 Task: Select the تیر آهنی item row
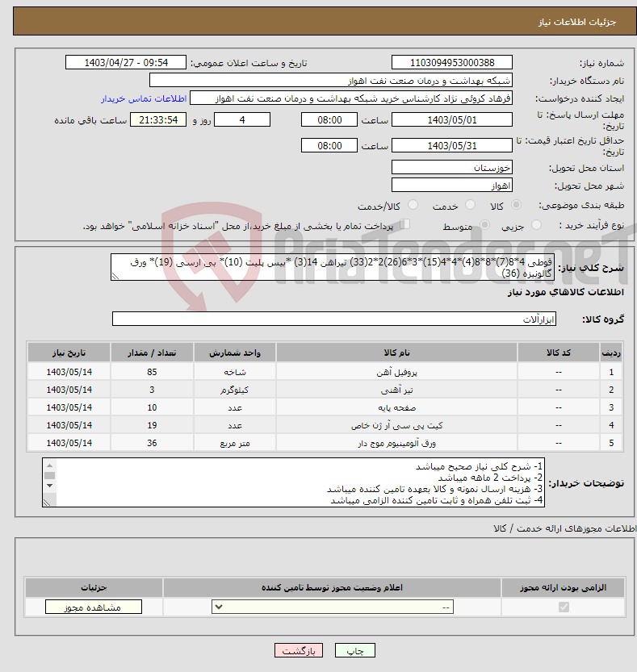pos(325,390)
